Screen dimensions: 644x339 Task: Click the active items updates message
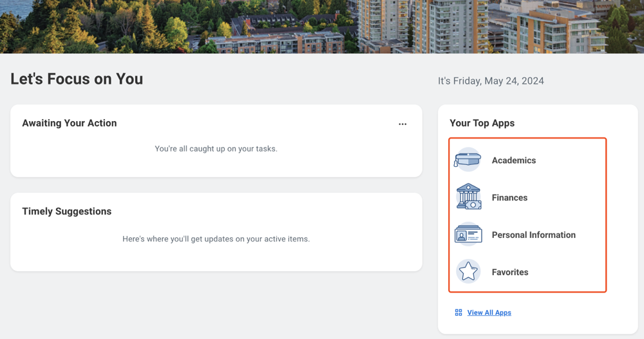pyautogui.click(x=216, y=239)
